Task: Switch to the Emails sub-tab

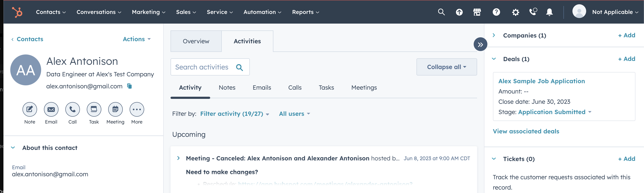Action: 262,88
